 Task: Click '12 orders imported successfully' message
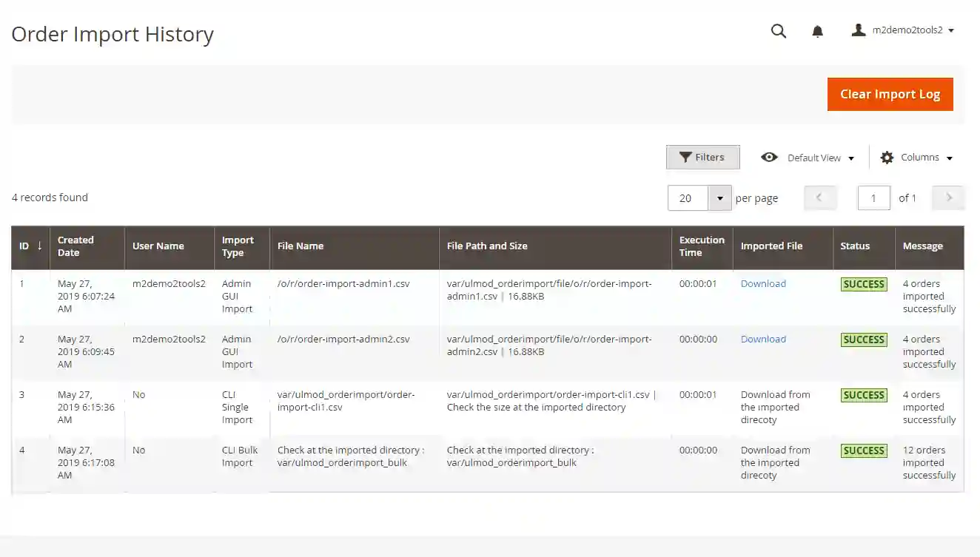coord(929,462)
